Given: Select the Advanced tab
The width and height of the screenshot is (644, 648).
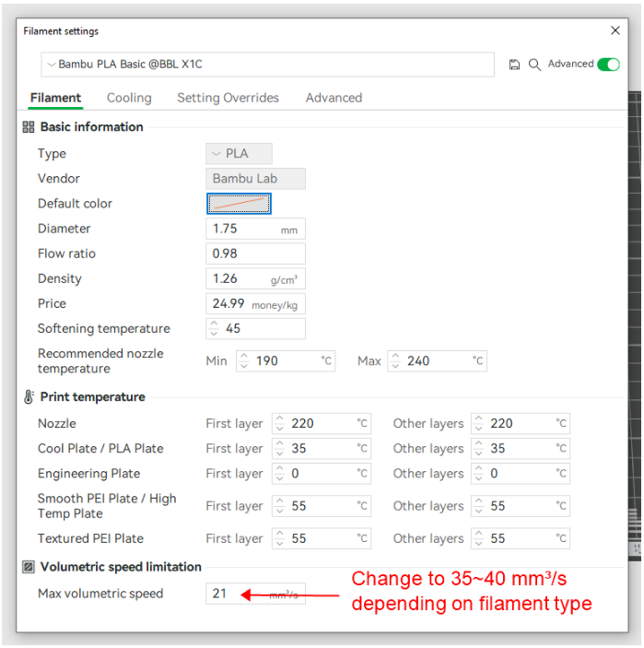Looking at the screenshot, I should pyautogui.click(x=334, y=98).
